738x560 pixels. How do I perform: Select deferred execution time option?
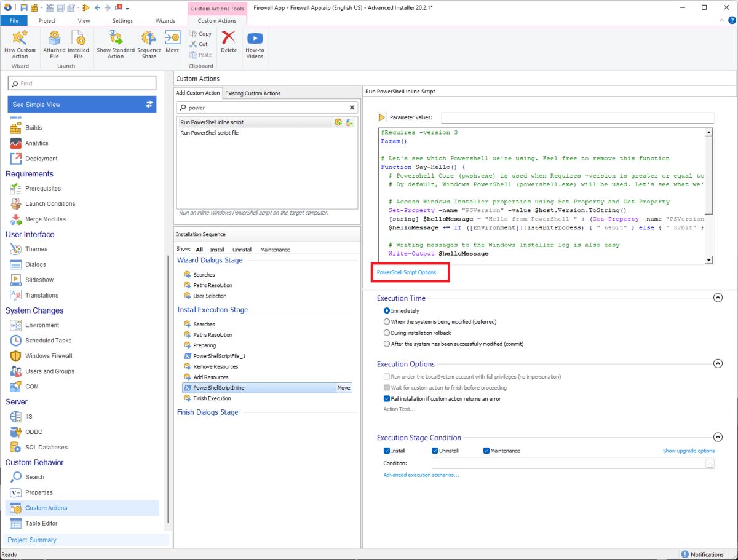(387, 322)
